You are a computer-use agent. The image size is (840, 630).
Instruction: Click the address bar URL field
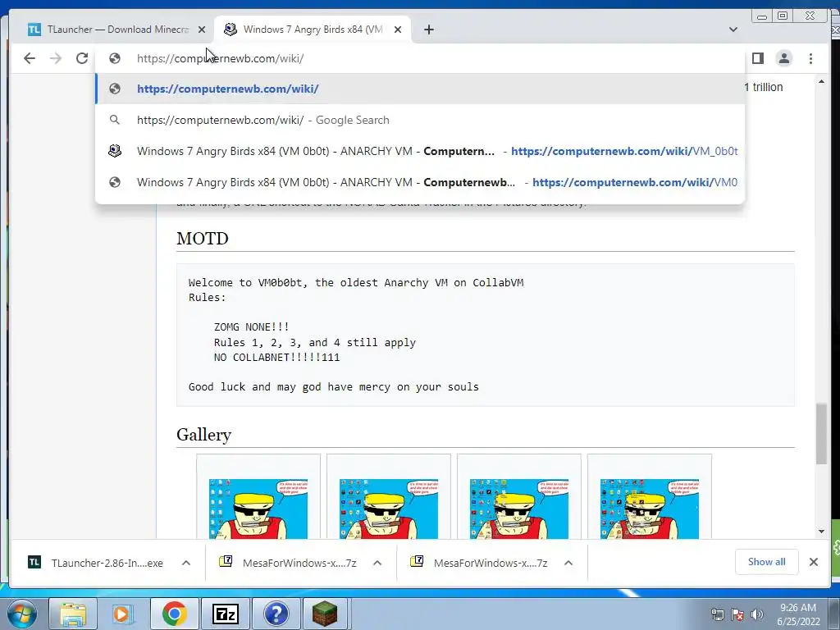pyautogui.click(x=419, y=58)
